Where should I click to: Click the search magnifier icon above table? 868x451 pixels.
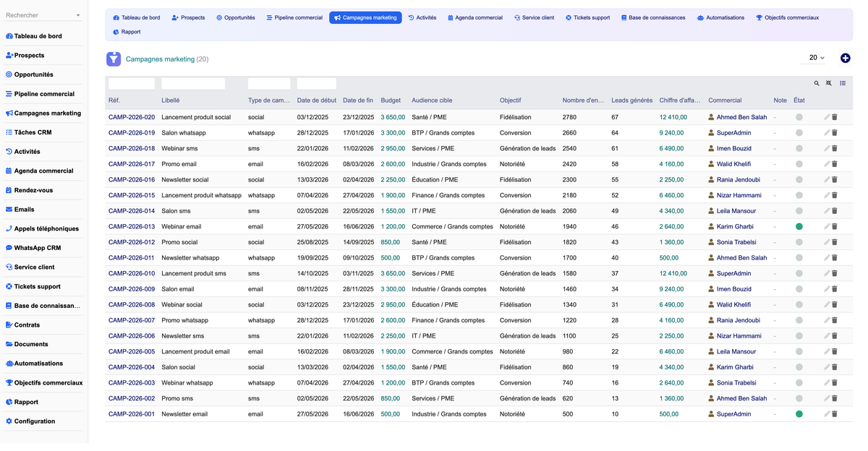pyautogui.click(x=817, y=84)
